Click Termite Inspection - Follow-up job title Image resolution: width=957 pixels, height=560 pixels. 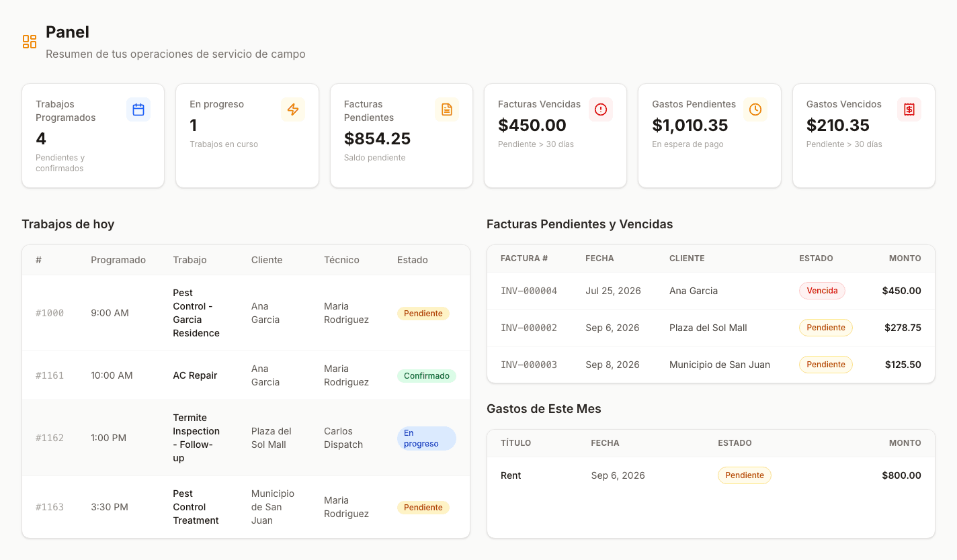196,438
